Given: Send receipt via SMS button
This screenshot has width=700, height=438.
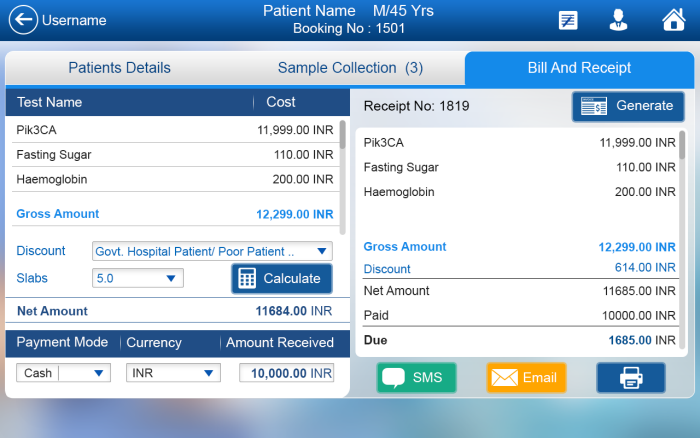Looking at the screenshot, I should (x=416, y=377).
